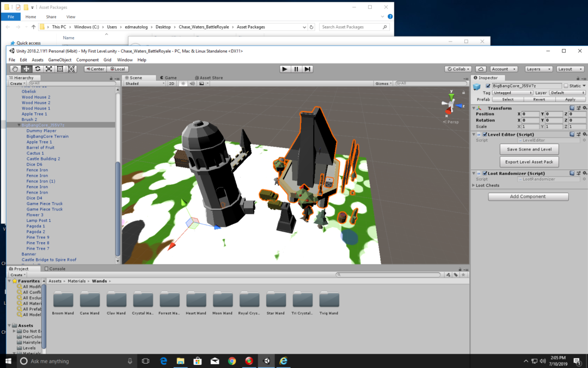Click the prefab Select button

pos(508,100)
